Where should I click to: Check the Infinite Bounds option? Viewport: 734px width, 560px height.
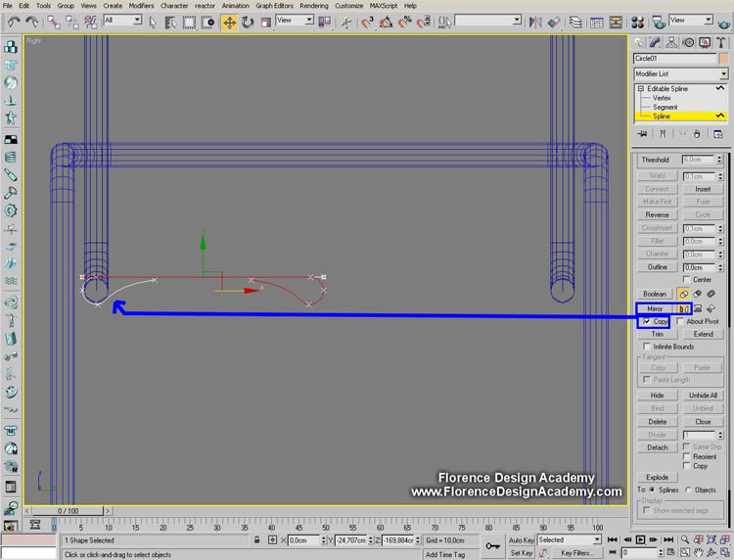click(x=647, y=347)
